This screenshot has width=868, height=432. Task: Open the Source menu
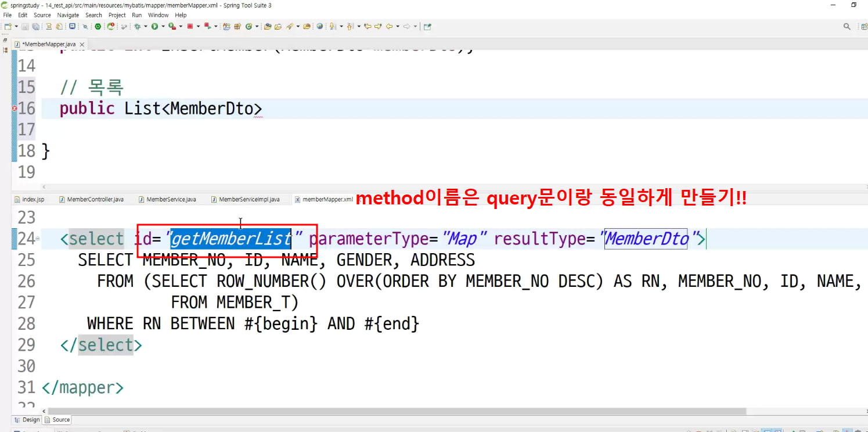pyautogui.click(x=42, y=15)
